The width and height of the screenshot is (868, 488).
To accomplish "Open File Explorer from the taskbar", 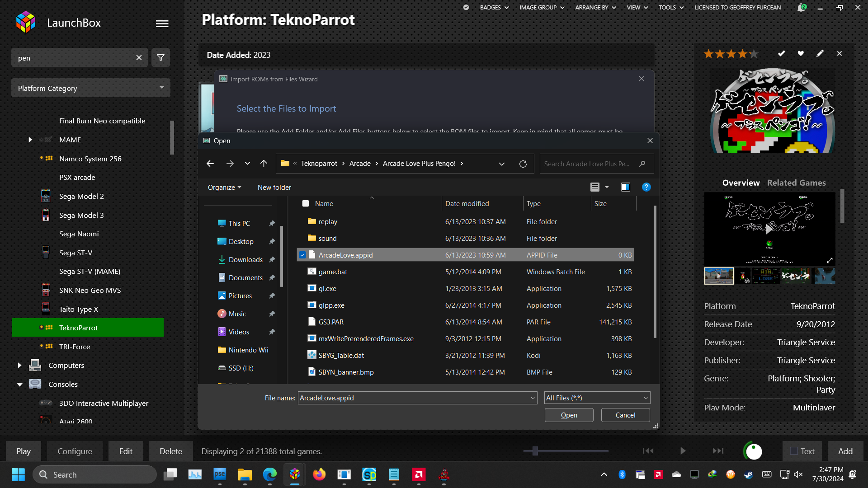I will click(x=245, y=474).
